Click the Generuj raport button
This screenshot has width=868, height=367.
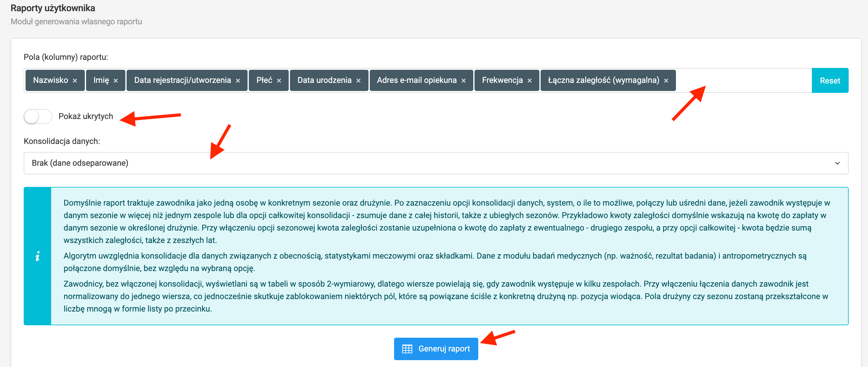pyautogui.click(x=443, y=349)
